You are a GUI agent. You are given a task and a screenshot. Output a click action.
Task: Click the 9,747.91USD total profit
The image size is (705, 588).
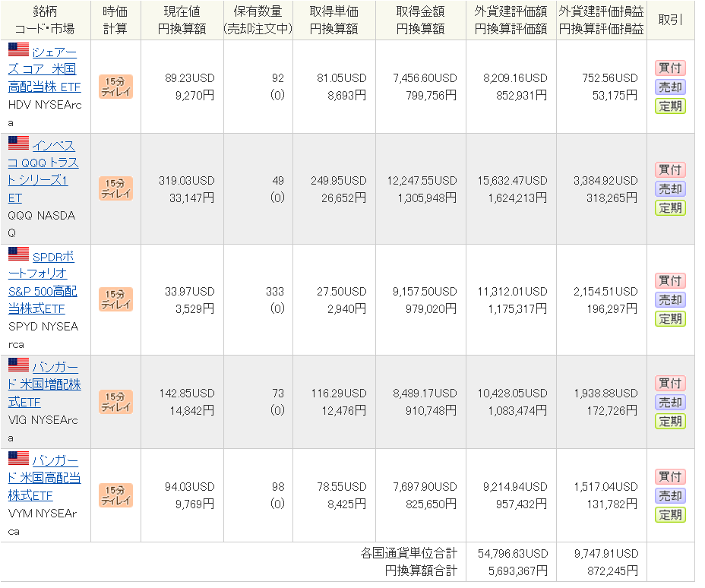[x=606, y=554]
